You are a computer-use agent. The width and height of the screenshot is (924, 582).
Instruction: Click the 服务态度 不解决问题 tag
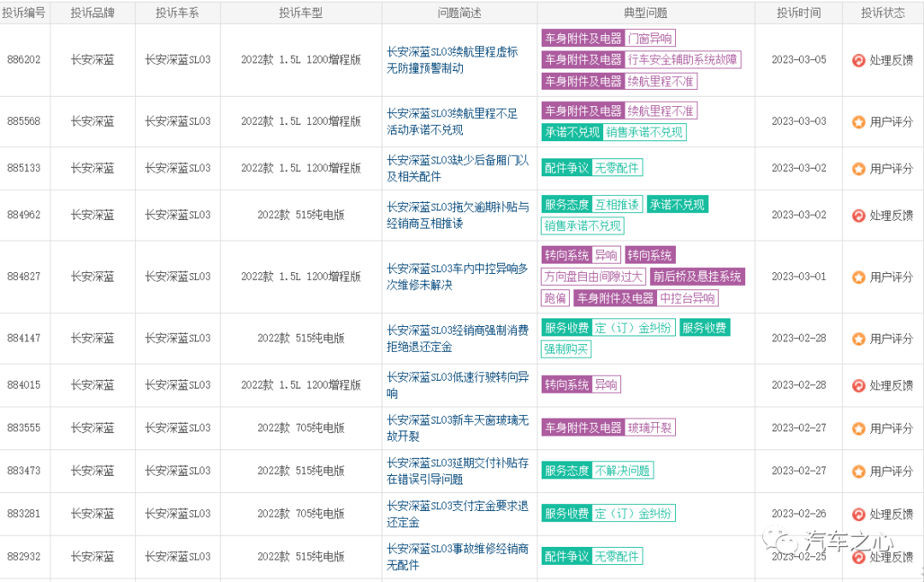597,471
